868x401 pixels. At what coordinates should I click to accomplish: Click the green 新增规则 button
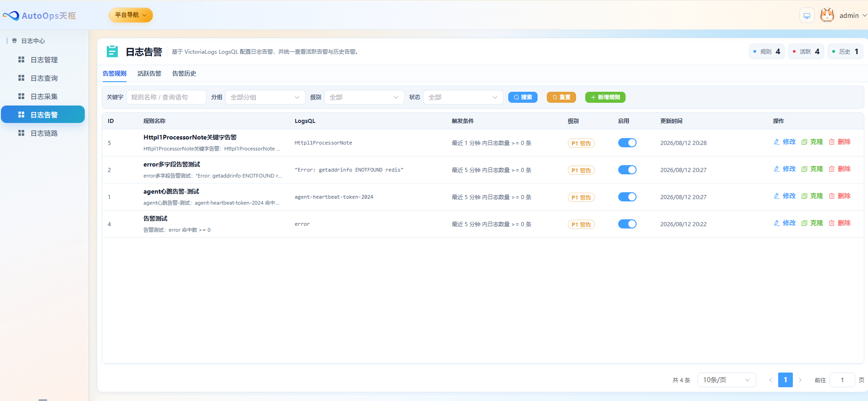point(605,97)
